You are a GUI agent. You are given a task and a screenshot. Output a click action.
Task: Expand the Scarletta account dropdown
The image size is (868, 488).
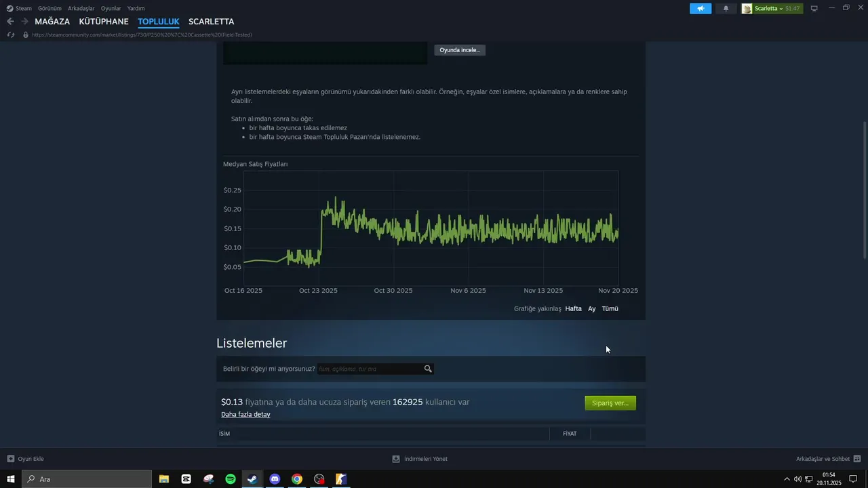point(768,9)
